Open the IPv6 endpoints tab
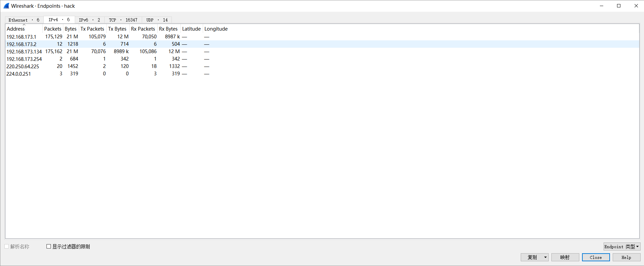Viewport: 644px width, 266px height. tap(89, 20)
